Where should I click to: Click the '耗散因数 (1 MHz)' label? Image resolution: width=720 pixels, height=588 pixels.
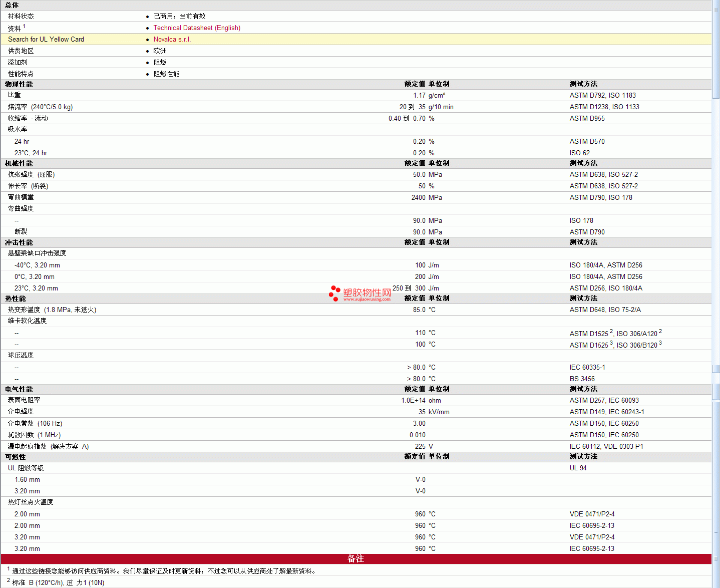[x=35, y=435]
